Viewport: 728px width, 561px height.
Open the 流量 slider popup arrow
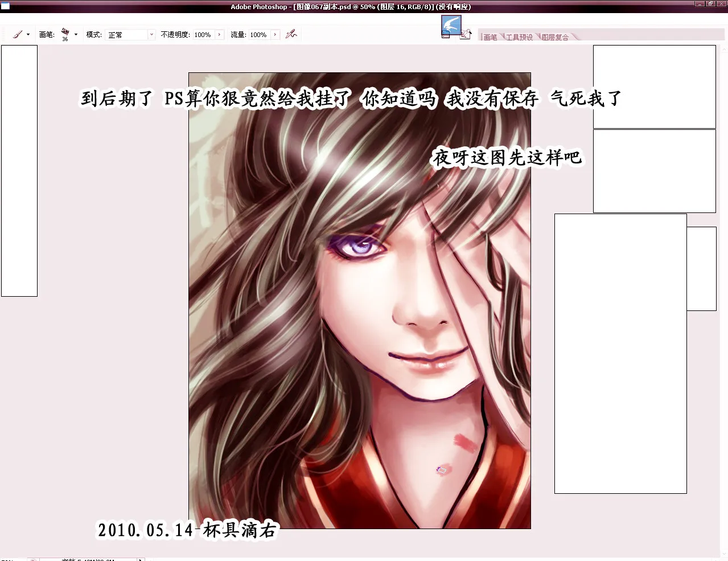click(x=275, y=35)
